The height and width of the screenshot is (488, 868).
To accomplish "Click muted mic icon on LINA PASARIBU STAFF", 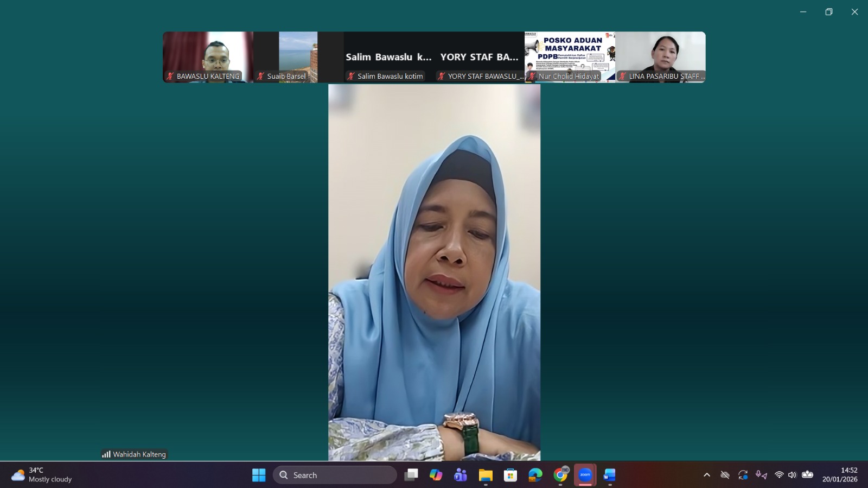I will tap(623, 76).
